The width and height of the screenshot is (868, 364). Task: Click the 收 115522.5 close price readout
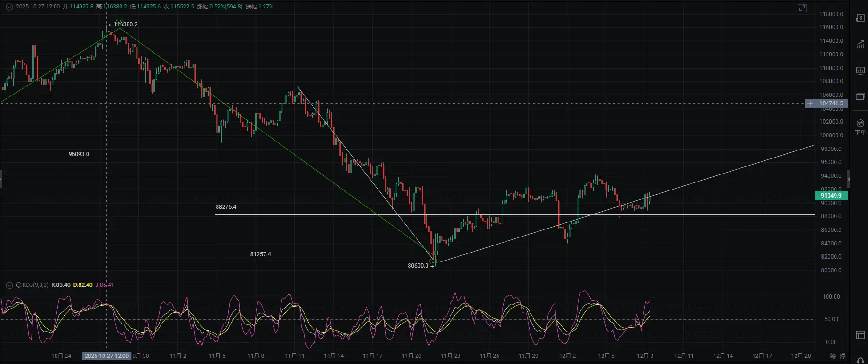(179, 7)
